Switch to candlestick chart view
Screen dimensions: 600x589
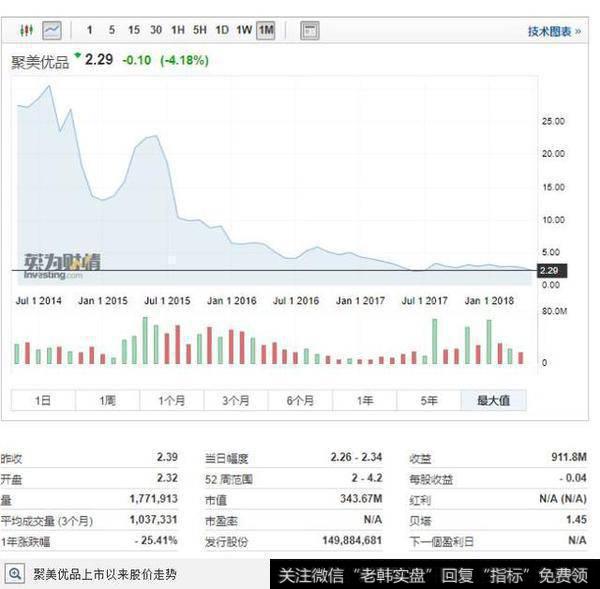26,30
